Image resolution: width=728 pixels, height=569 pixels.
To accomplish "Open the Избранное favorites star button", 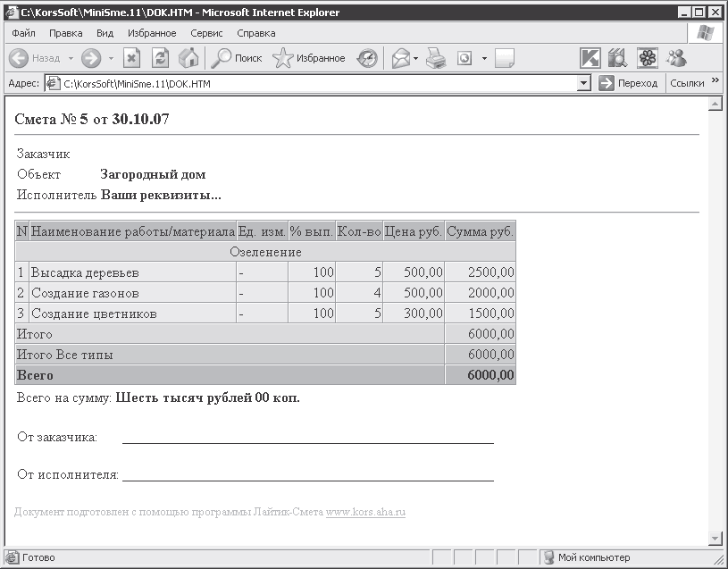I will 309,58.
